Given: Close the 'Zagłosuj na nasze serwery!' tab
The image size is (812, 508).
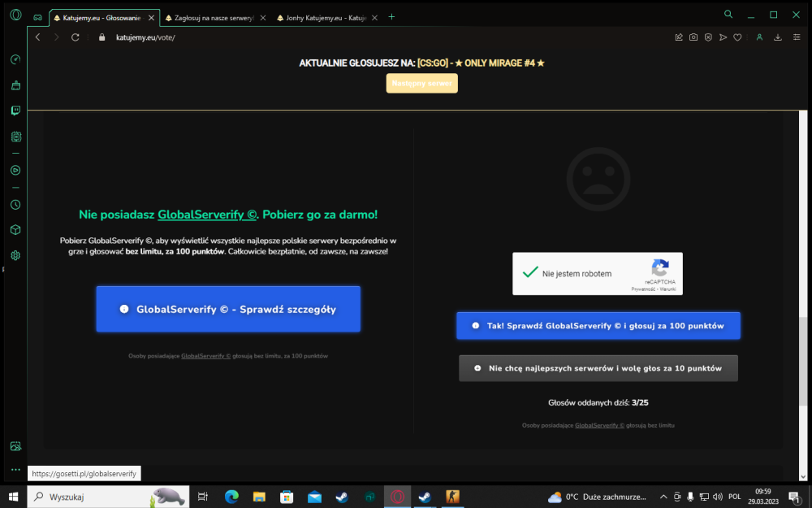Looking at the screenshot, I should pos(263,18).
